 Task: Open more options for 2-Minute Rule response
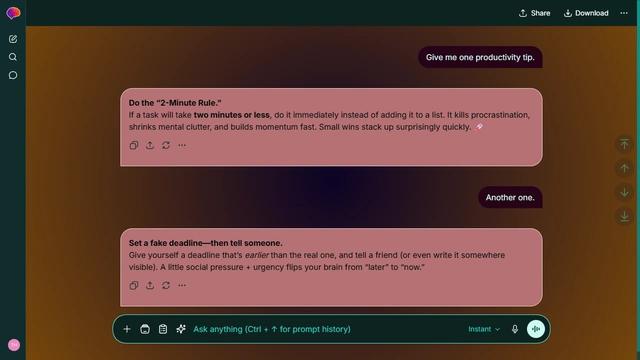pyautogui.click(x=182, y=145)
